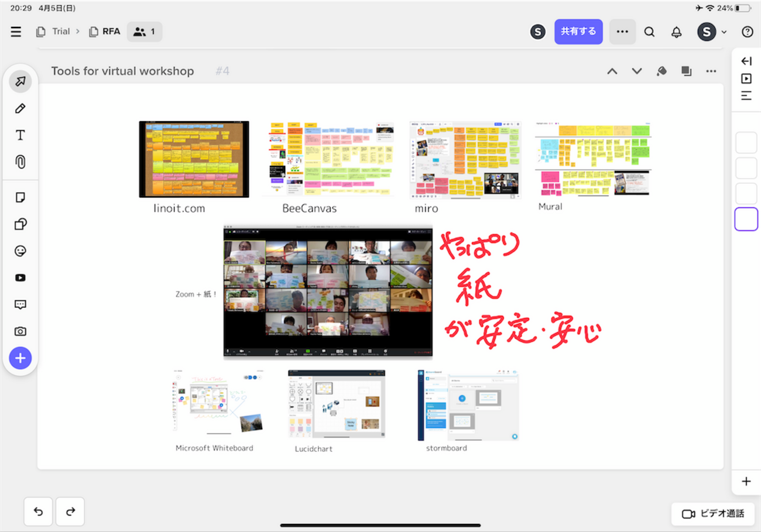This screenshot has width=761, height=532.
Task: Open the camera capture tool
Action: click(x=20, y=331)
